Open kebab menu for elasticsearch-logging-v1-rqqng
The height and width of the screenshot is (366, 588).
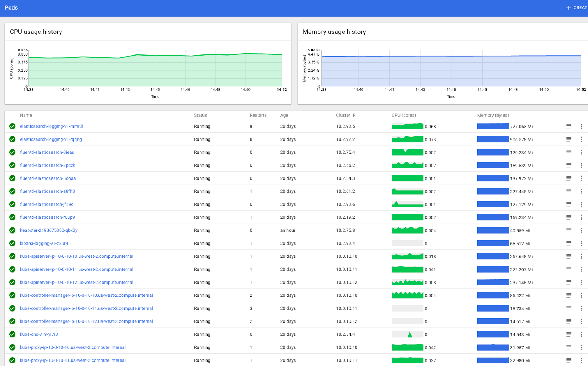pyautogui.click(x=582, y=139)
